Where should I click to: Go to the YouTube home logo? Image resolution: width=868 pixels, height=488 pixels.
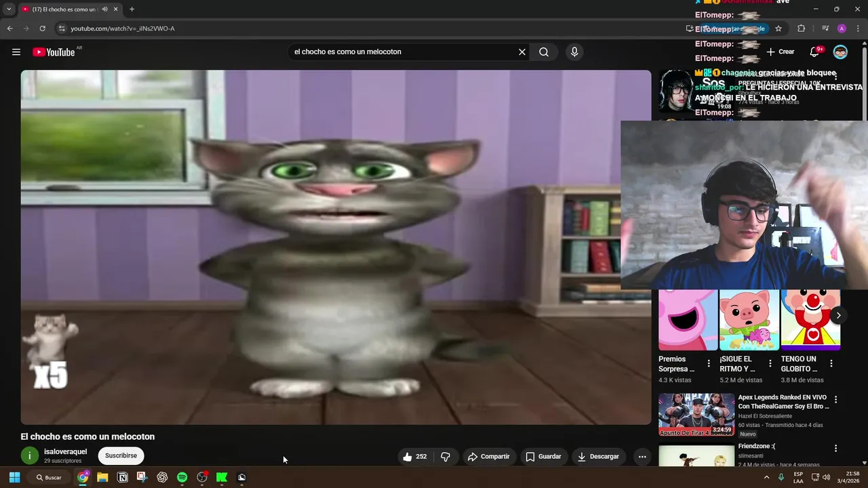click(54, 52)
